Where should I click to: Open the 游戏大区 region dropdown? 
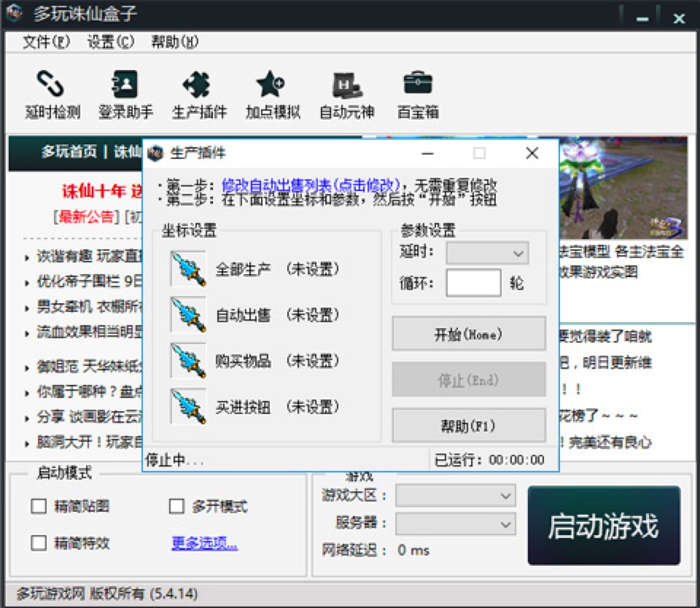[x=455, y=496]
